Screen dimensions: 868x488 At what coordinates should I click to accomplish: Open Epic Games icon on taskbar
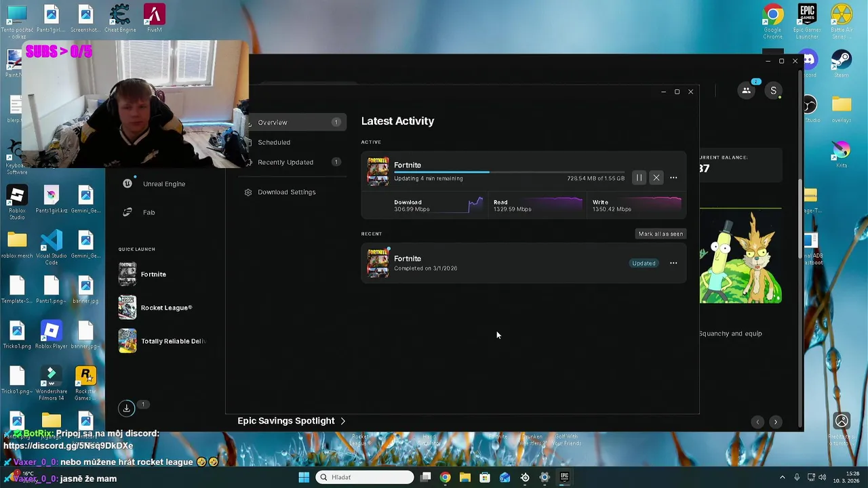click(x=564, y=477)
